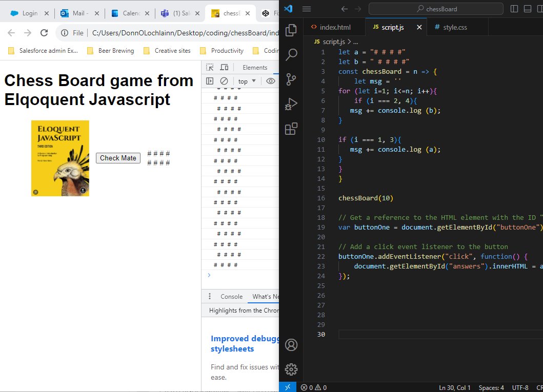Close the chessBoard browser tab
Screen dimensions: 543x392
(248, 13)
